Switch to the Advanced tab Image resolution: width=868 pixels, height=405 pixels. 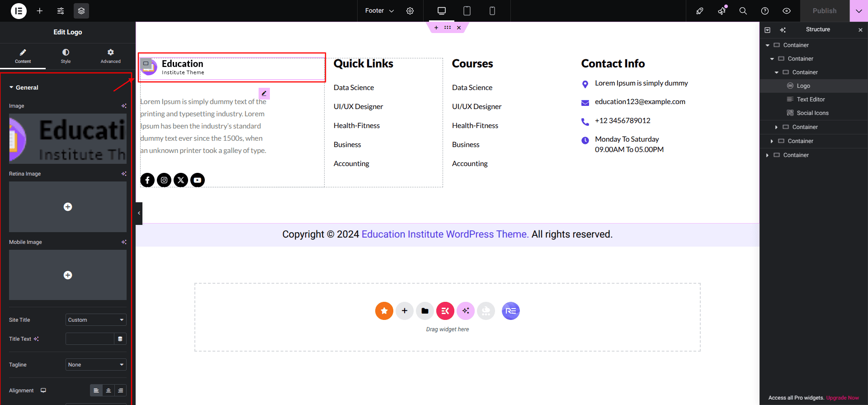pyautogui.click(x=111, y=56)
